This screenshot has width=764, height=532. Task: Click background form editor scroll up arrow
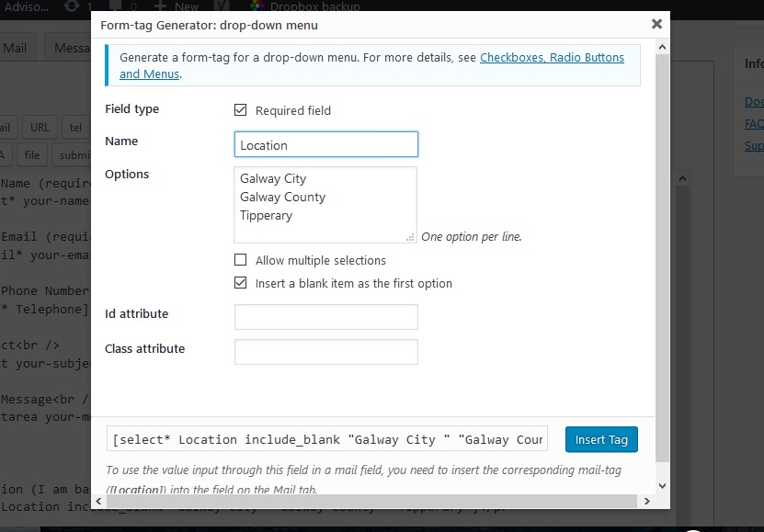point(682,178)
